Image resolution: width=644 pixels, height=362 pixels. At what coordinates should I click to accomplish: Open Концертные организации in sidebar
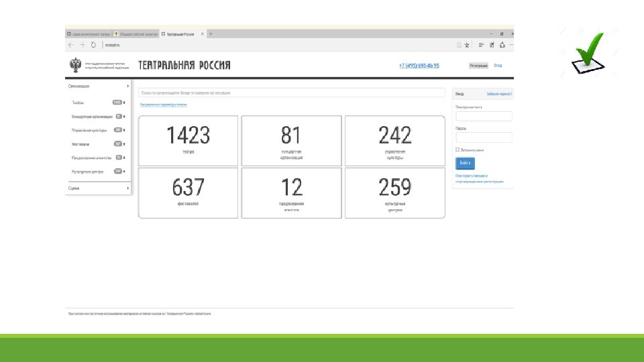92,117
